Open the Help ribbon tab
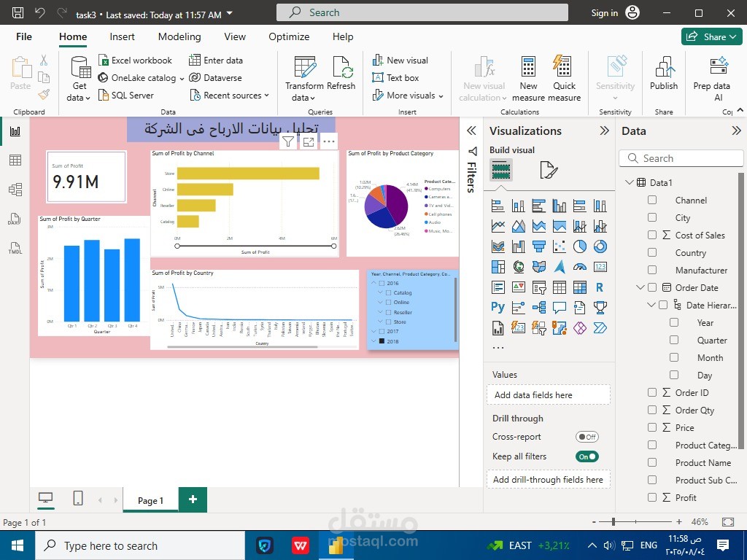The width and height of the screenshot is (747, 560). coord(343,36)
